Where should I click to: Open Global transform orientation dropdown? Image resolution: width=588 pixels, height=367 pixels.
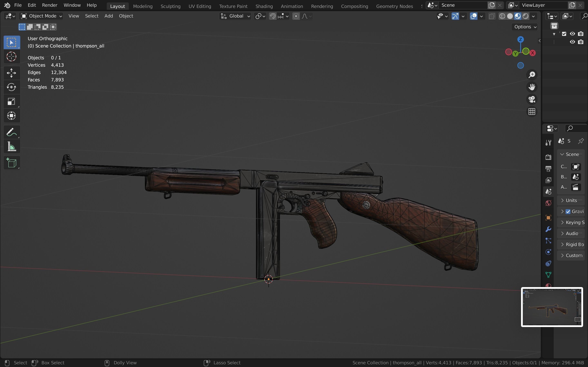coord(235,16)
